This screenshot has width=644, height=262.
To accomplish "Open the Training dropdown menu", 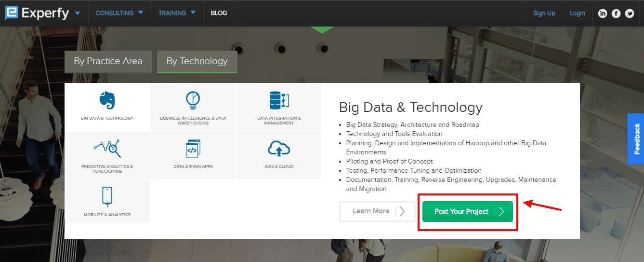I will (177, 13).
